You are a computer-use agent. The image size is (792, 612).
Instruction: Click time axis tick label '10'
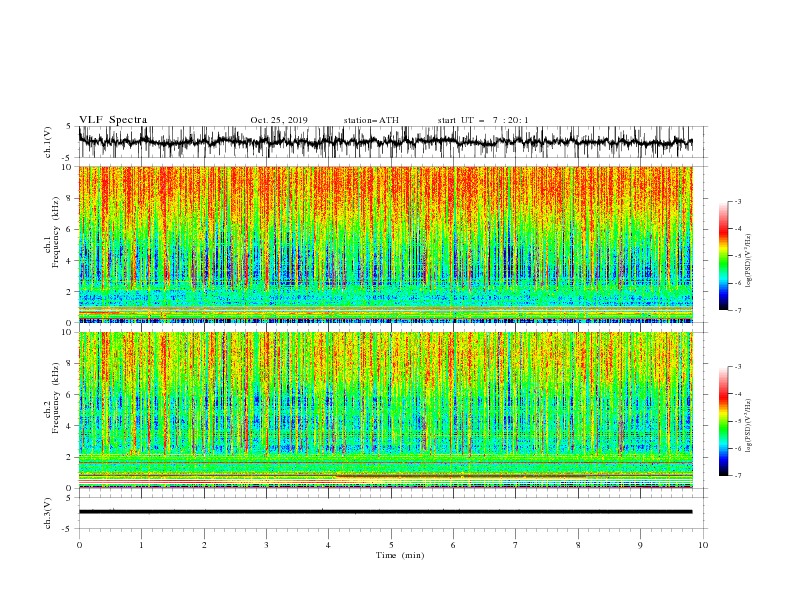click(703, 545)
